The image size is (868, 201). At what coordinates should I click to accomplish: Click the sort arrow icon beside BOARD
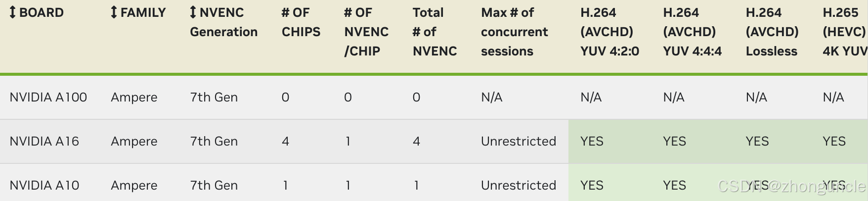(x=13, y=12)
